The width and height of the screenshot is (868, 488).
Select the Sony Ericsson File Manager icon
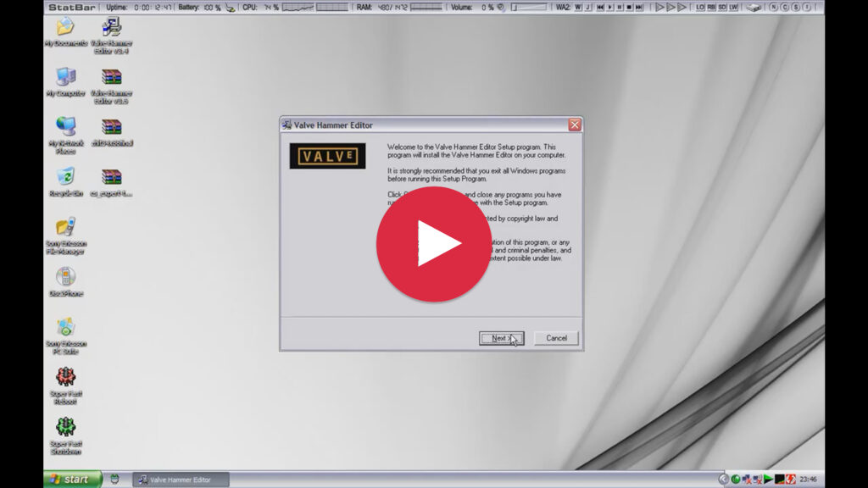pos(65,236)
